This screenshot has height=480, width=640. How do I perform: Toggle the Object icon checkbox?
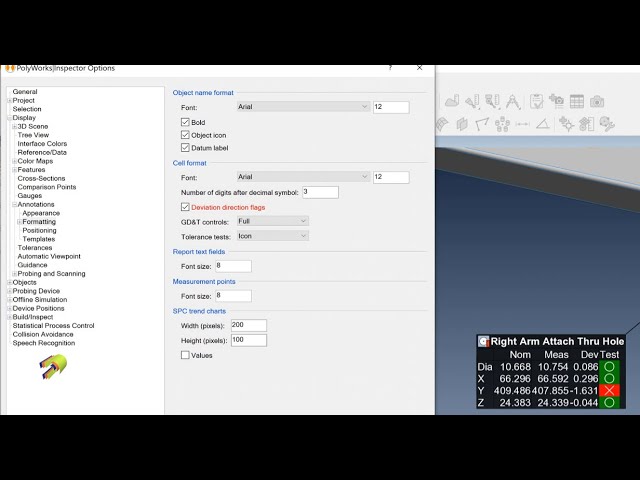(185, 135)
